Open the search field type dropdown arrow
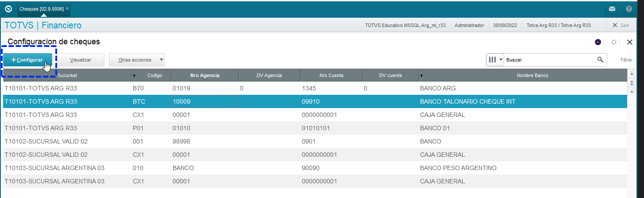The width and height of the screenshot is (644, 198). pos(501,59)
